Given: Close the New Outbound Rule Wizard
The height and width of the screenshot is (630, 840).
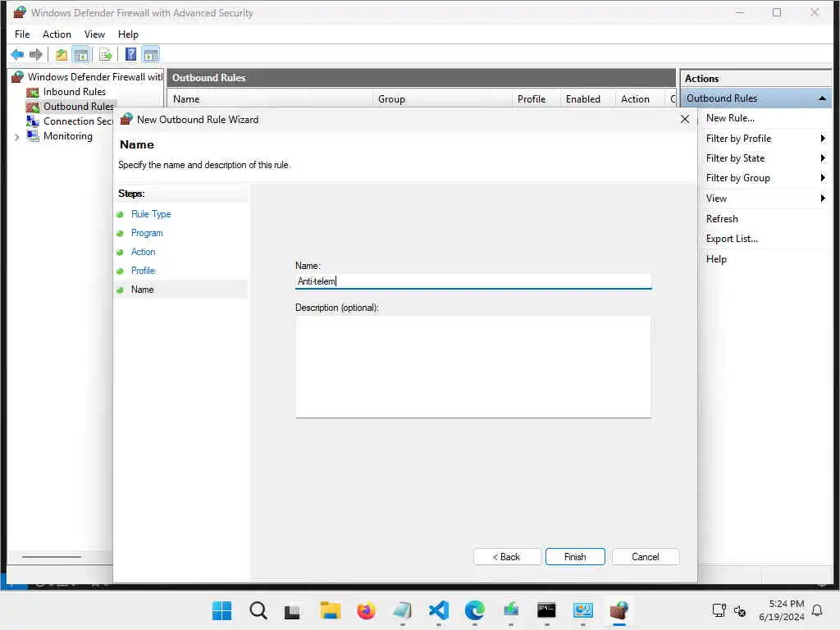Looking at the screenshot, I should point(685,119).
